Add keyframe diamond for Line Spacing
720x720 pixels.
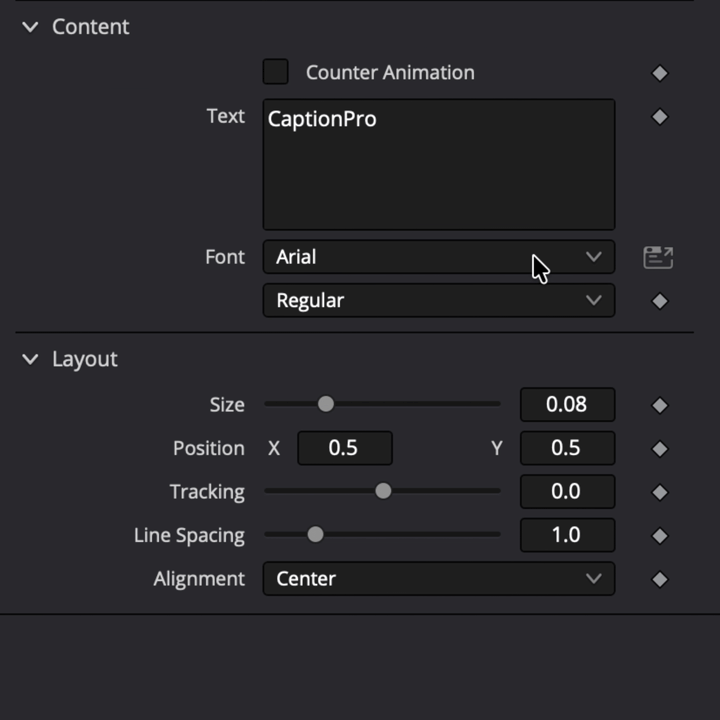660,536
